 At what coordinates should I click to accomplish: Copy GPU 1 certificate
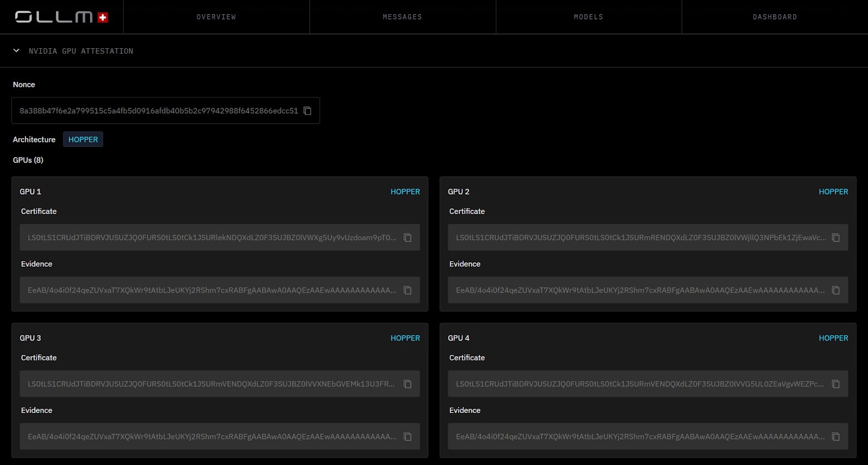407,237
